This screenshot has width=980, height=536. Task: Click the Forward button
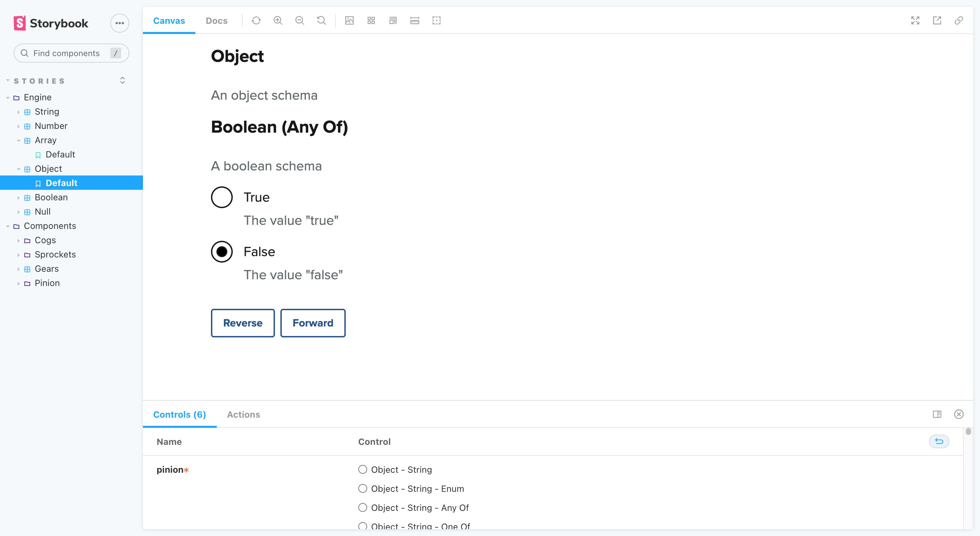coord(313,323)
